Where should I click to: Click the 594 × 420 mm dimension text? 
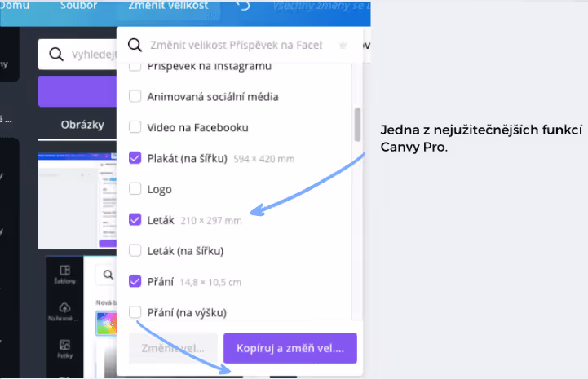264,159
